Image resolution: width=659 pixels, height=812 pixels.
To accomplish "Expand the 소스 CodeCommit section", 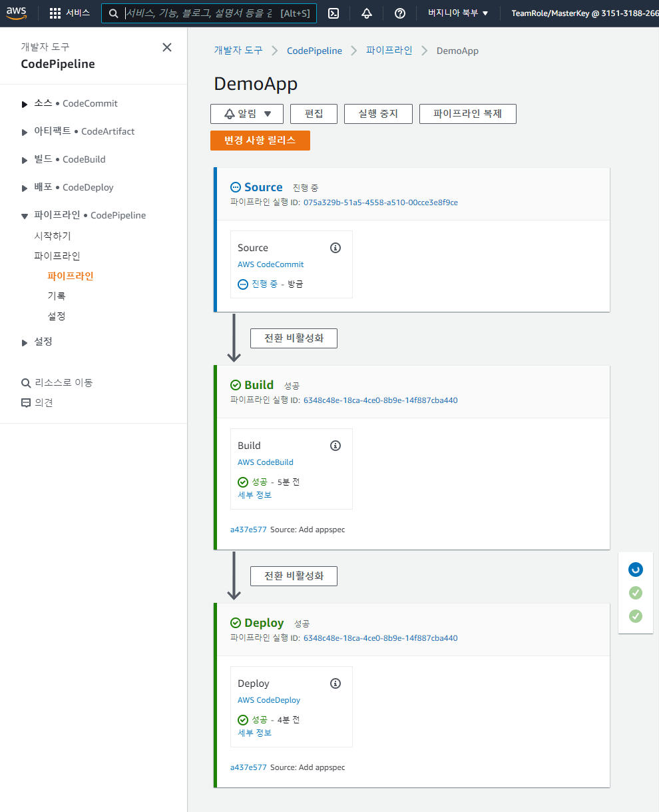I will (x=25, y=104).
